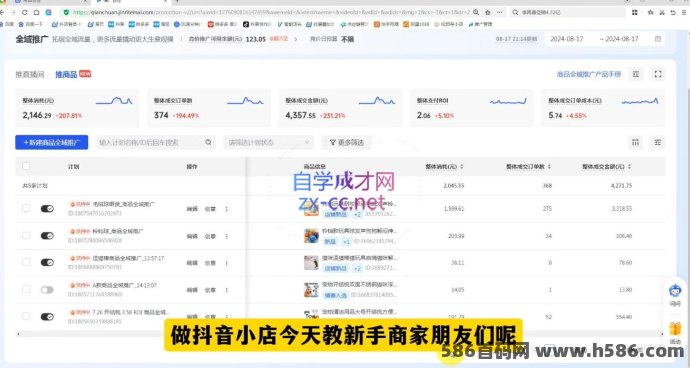Click 编辑 for the 13:57:17 plan
Screen dimensions: 690x368
pyautogui.click(x=192, y=263)
